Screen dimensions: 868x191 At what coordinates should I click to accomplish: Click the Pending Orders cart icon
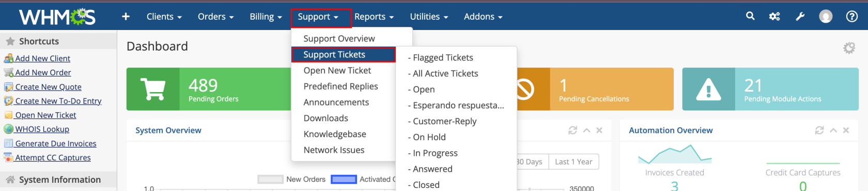153,89
